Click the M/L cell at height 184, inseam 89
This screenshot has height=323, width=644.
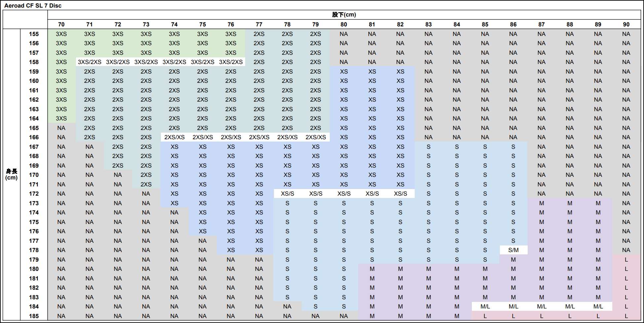[x=598, y=307]
